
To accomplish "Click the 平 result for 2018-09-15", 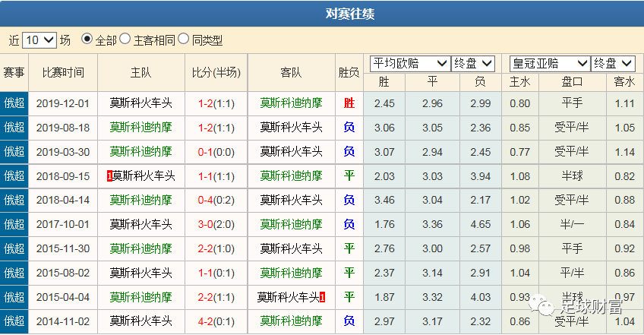I will tap(349, 176).
